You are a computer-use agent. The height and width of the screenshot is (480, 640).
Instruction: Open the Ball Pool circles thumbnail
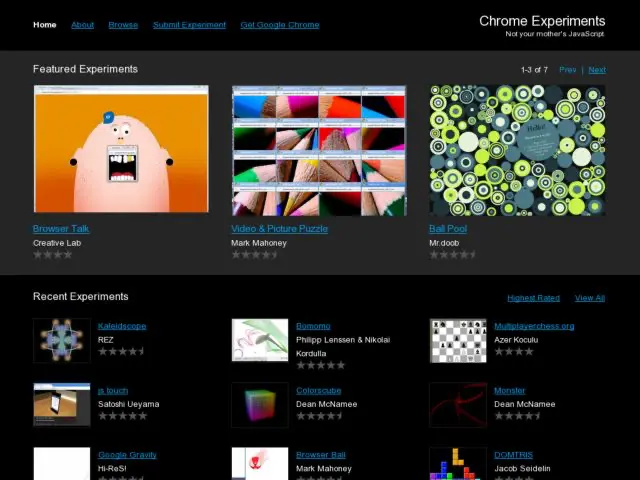[517, 150]
